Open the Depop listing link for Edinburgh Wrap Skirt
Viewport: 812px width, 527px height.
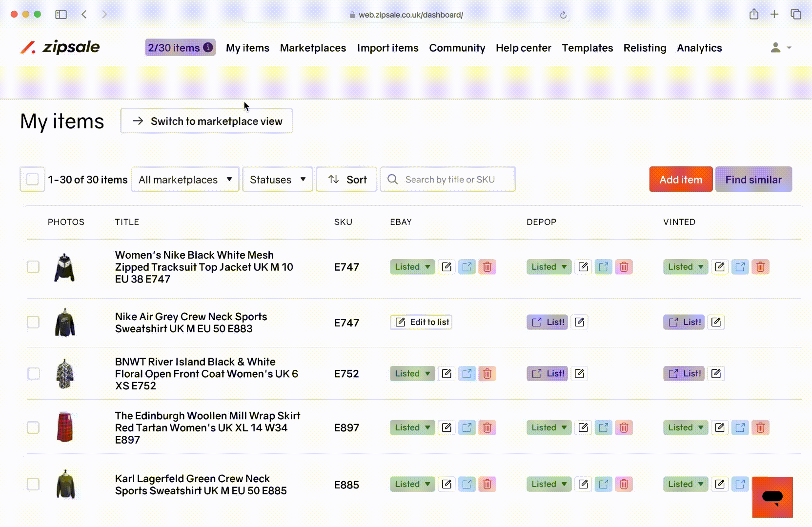(604, 428)
